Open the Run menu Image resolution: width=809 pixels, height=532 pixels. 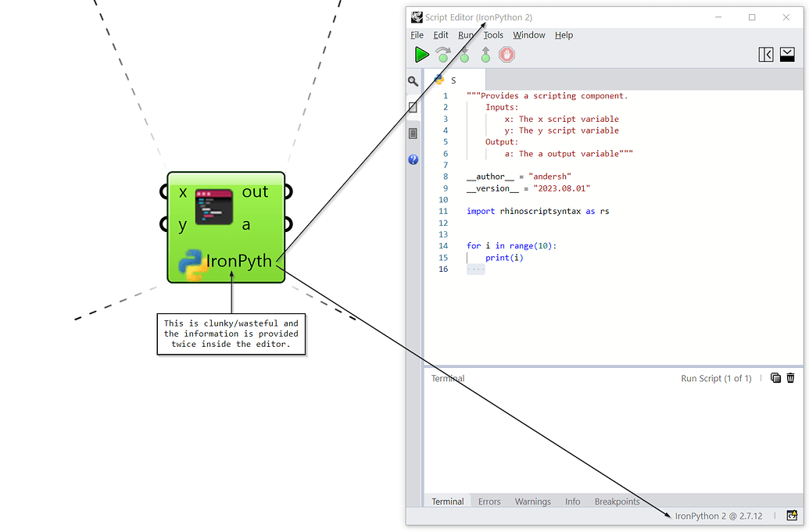point(466,34)
